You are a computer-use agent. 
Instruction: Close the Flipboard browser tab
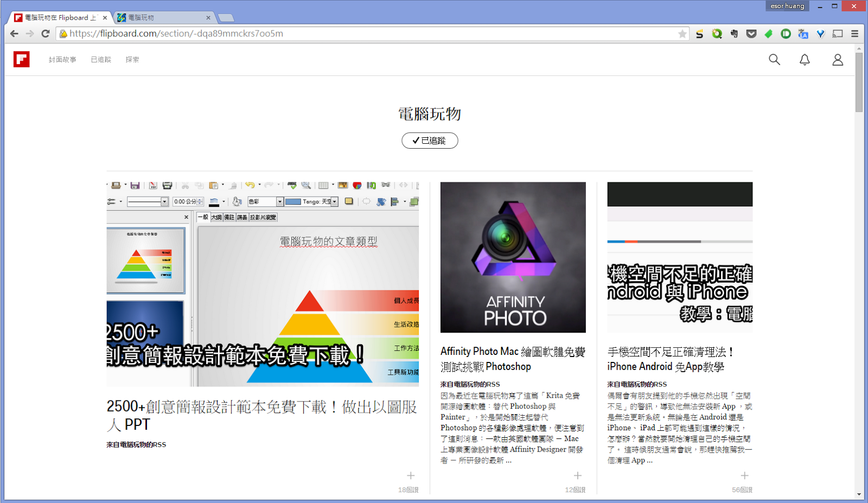click(105, 18)
